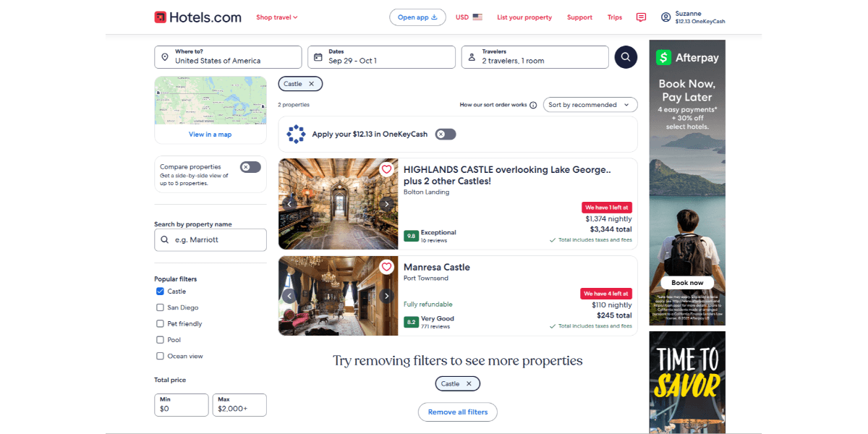Check the Pet friendly filter
868x434 pixels.
pyautogui.click(x=160, y=324)
